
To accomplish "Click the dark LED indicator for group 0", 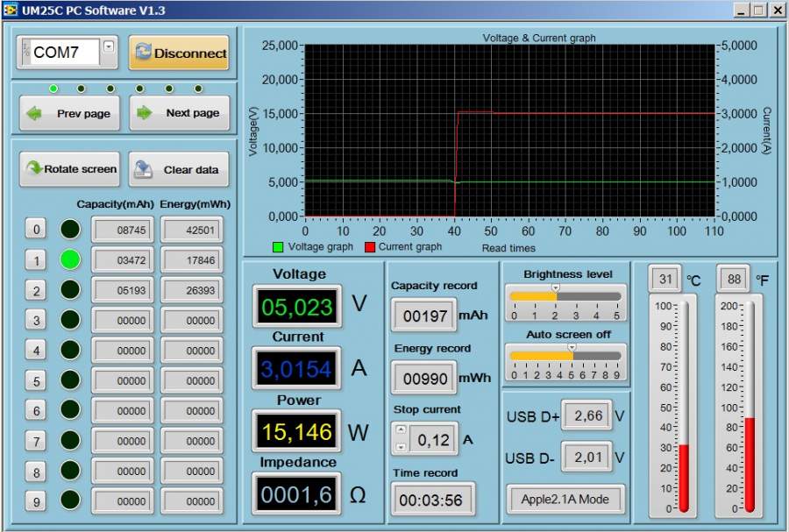I will click(70, 229).
